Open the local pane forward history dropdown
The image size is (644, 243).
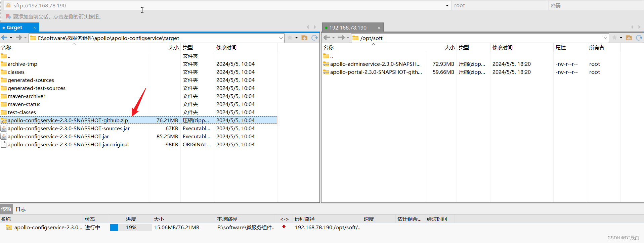click(x=25, y=38)
